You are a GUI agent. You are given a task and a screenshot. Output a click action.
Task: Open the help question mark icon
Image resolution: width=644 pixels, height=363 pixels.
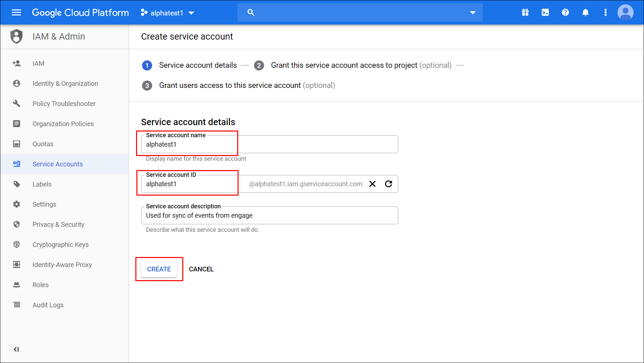(565, 13)
